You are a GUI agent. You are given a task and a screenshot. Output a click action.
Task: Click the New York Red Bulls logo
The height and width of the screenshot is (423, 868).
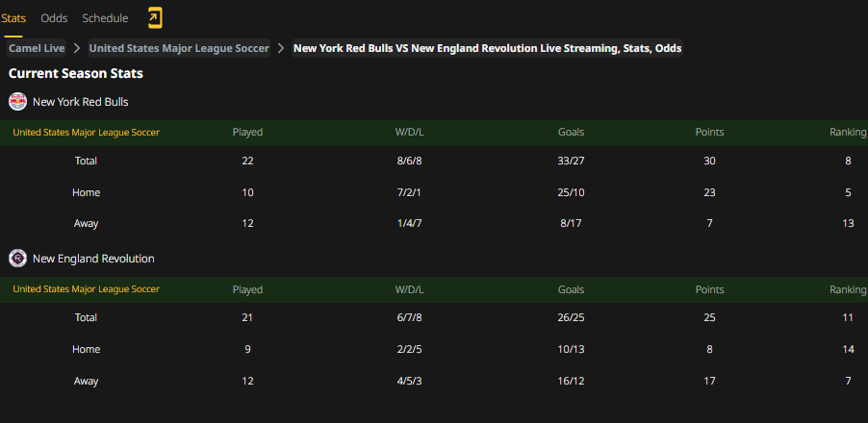[17, 102]
